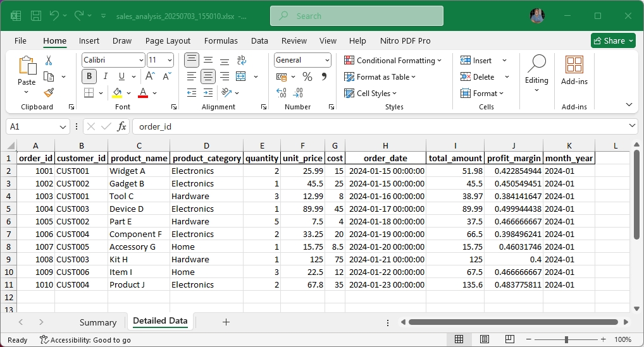Toggle Bold formatting button

pyautogui.click(x=89, y=76)
